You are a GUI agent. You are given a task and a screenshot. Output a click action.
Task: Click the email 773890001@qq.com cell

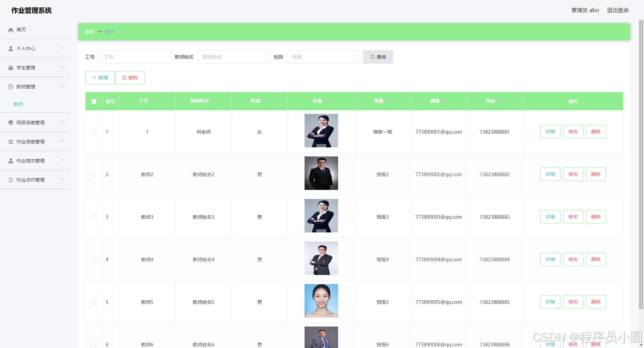click(x=438, y=132)
